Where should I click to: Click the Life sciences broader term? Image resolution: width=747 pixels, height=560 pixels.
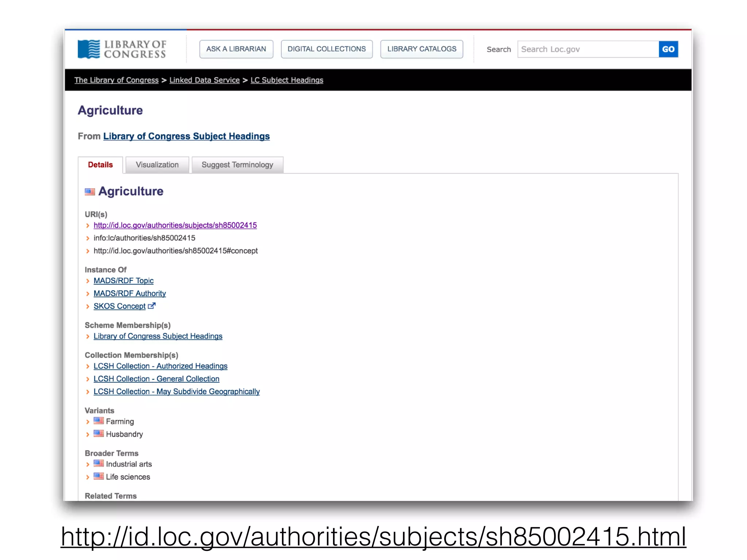128,477
